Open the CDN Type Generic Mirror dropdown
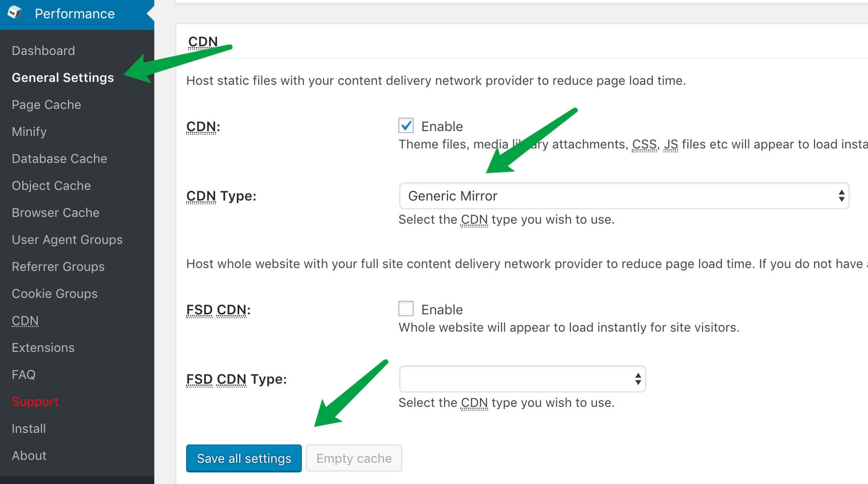Screen dimensions: 868x484 pos(624,196)
